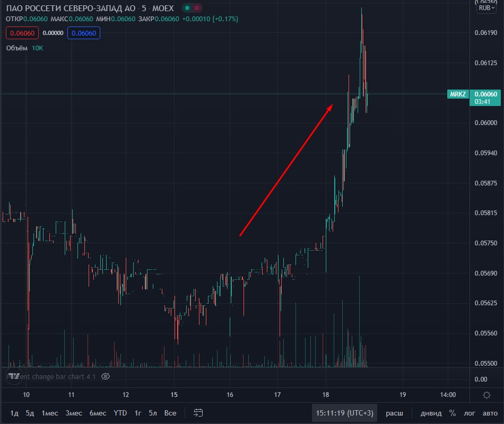
Task: Click the Percent change bar chart indicator label
Action: click(51, 376)
